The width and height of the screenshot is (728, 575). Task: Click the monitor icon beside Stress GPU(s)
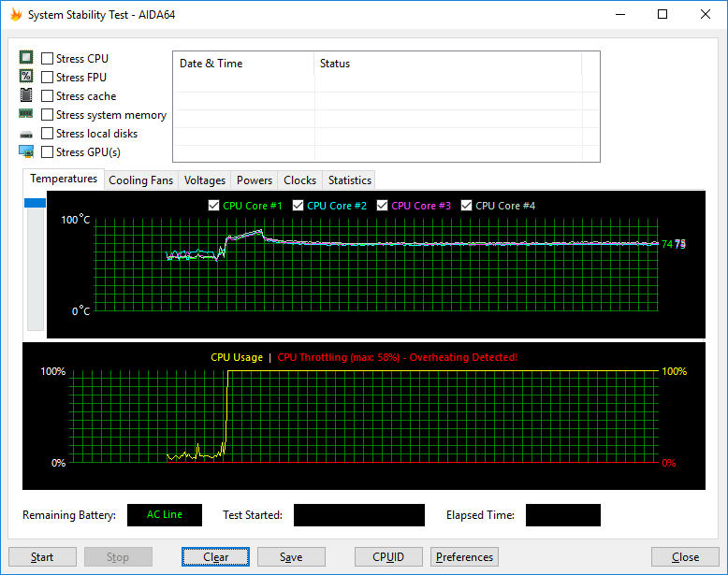coord(26,151)
